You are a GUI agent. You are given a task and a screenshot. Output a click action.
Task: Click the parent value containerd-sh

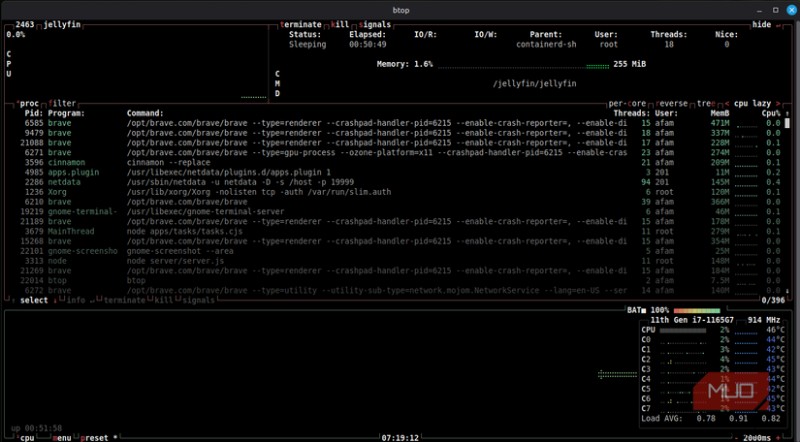546,44
